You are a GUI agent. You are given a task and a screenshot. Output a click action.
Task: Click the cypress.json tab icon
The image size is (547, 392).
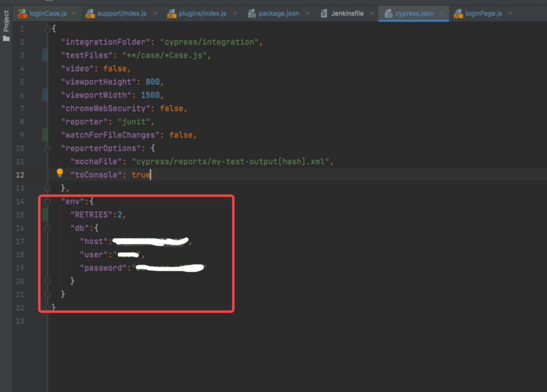(x=388, y=14)
